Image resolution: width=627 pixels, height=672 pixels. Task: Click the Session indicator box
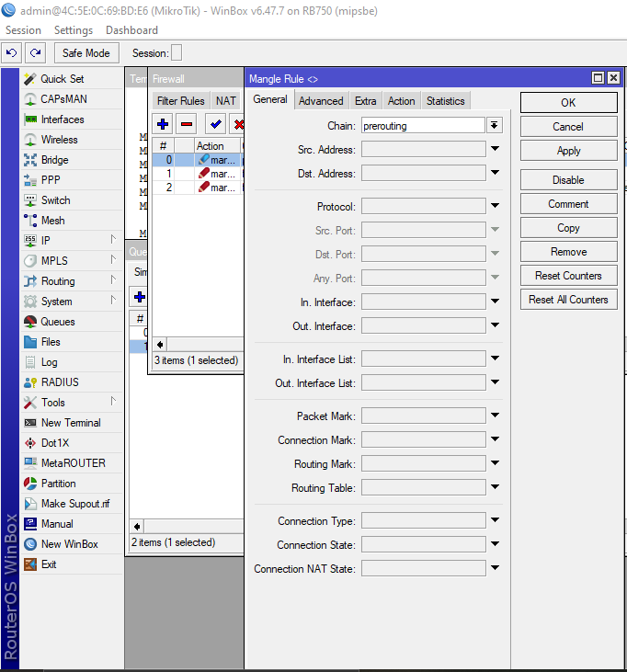click(x=177, y=52)
